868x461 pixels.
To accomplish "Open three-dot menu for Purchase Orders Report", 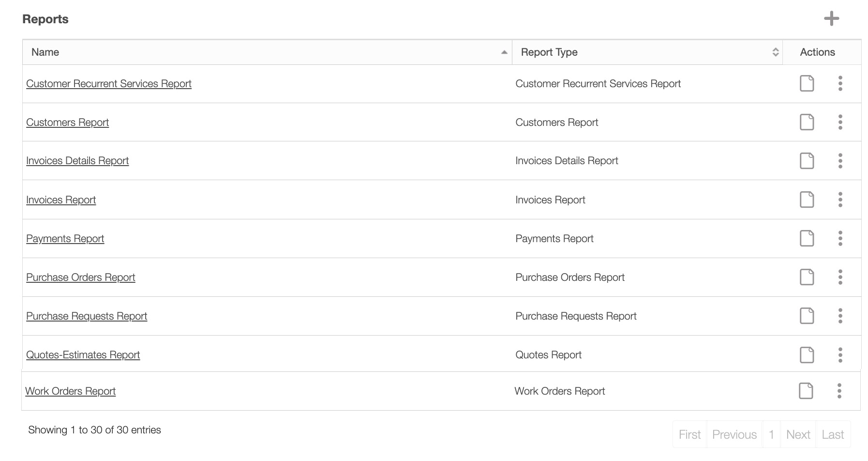I will [840, 277].
